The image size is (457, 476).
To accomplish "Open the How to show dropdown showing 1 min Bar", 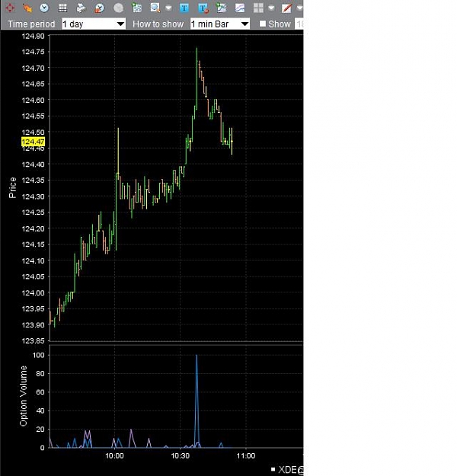I will [220, 24].
